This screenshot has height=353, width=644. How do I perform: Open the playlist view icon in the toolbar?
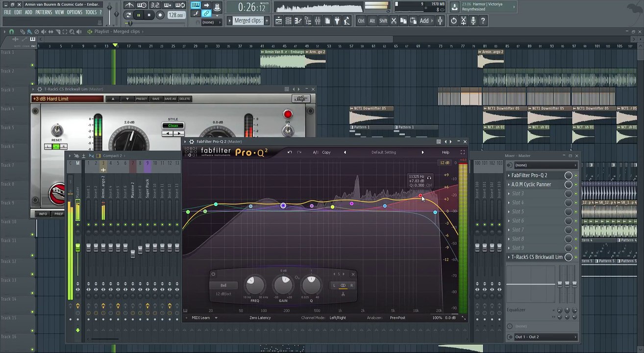click(x=279, y=21)
